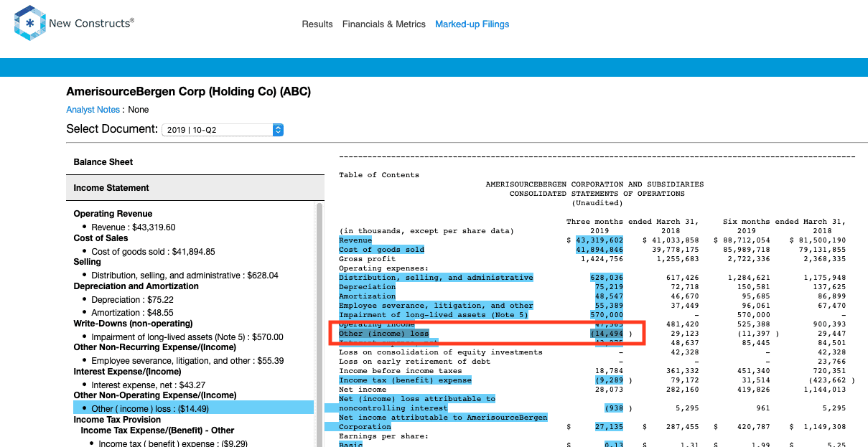Select sidebar item Cost of goods sold : $41,894.85
The width and height of the screenshot is (868, 447).
click(x=153, y=252)
